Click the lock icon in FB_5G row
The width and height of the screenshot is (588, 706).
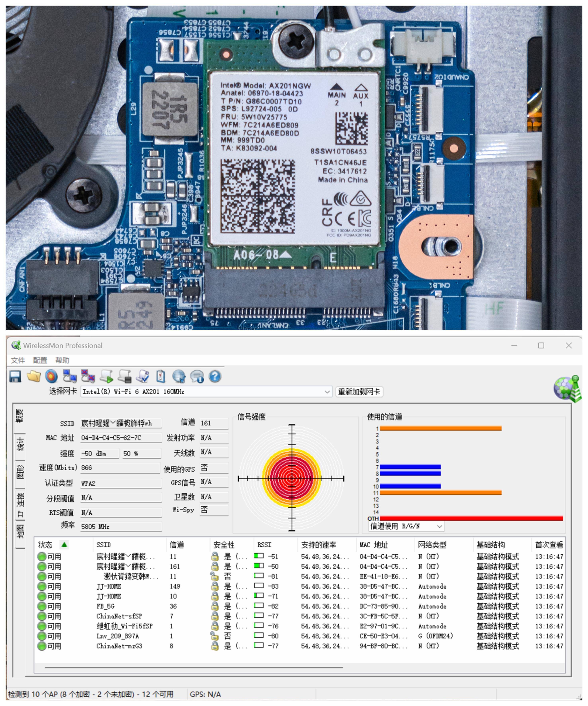click(215, 606)
